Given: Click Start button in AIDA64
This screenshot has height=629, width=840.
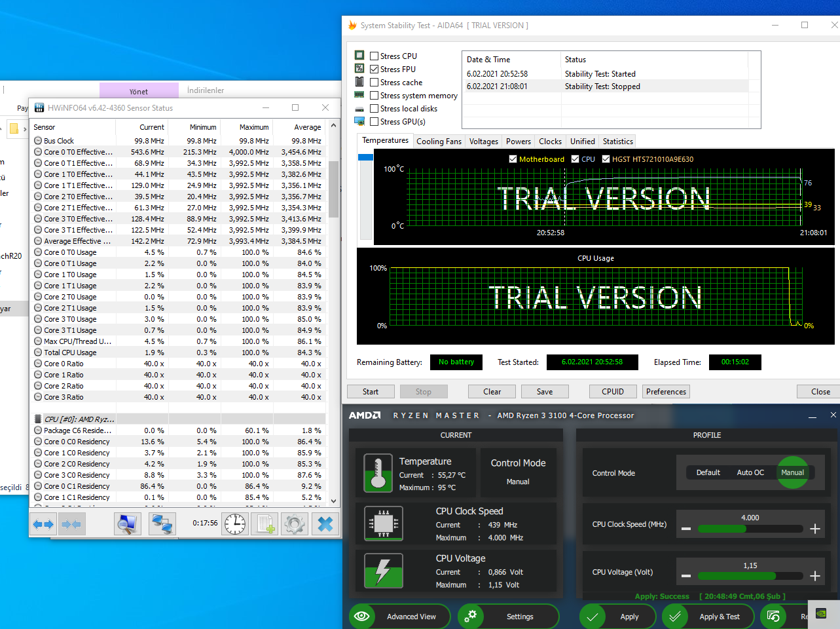Looking at the screenshot, I should click(x=371, y=392).
